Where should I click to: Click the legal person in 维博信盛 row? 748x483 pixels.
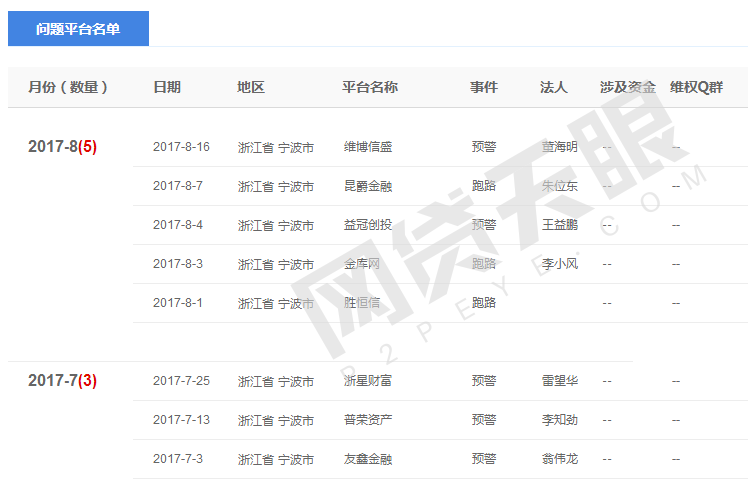[560, 147]
